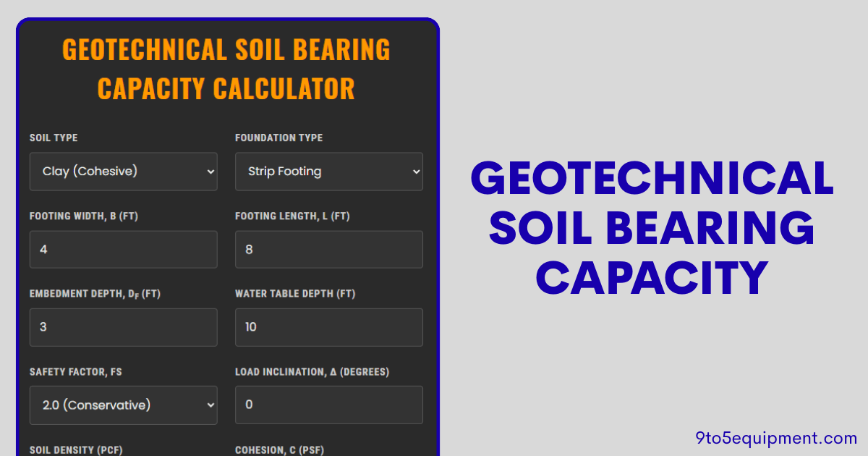Screen dimensions: 868x456
Task: Click the Footing Length field showing 8
Action: click(x=328, y=249)
